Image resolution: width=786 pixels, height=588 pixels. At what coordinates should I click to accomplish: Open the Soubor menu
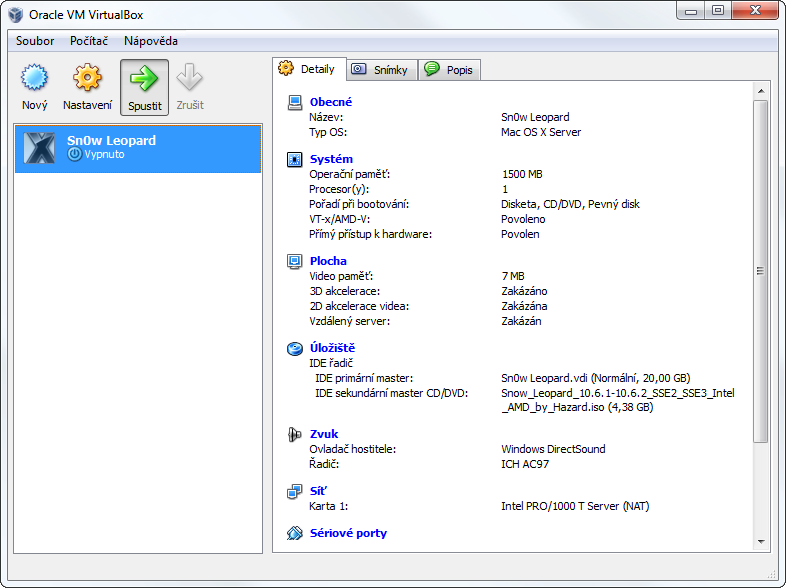click(35, 41)
